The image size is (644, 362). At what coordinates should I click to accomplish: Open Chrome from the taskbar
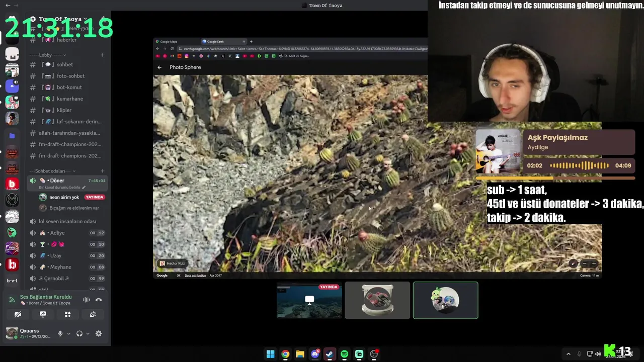coord(285,354)
